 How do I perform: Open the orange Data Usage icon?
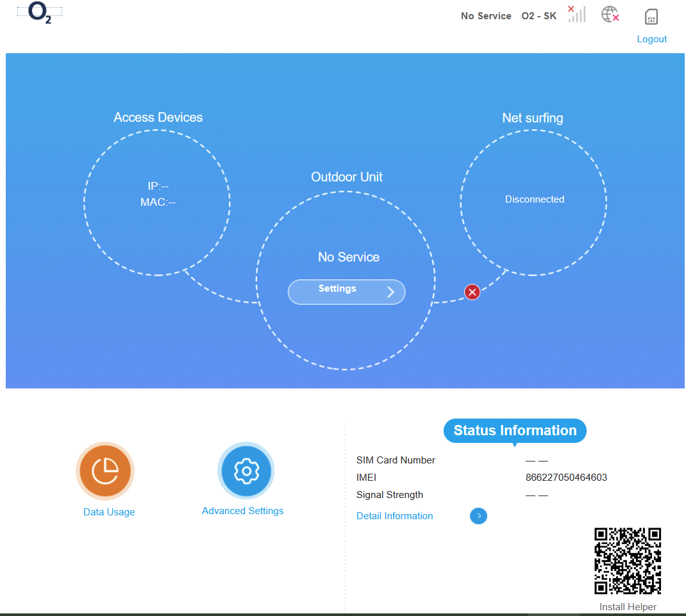click(105, 470)
